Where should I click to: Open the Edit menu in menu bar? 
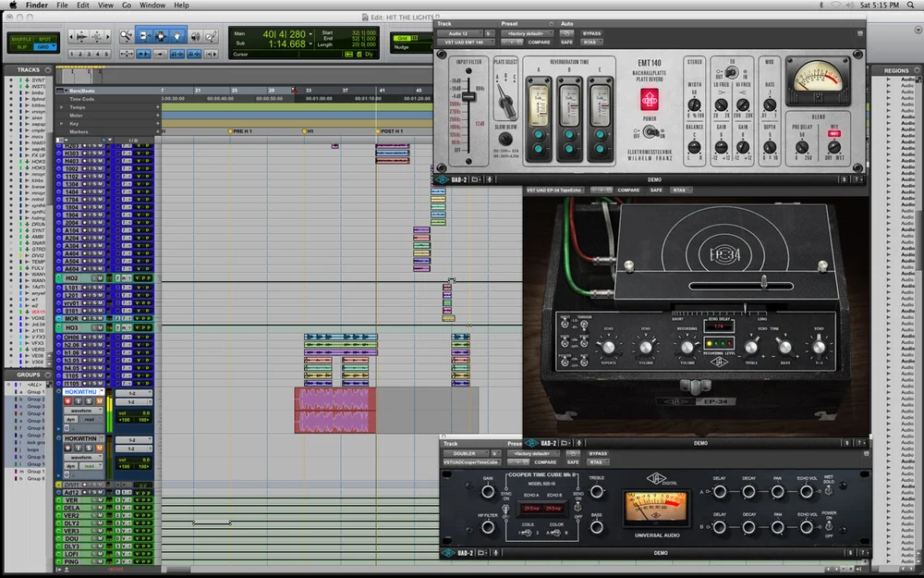[x=83, y=6]
